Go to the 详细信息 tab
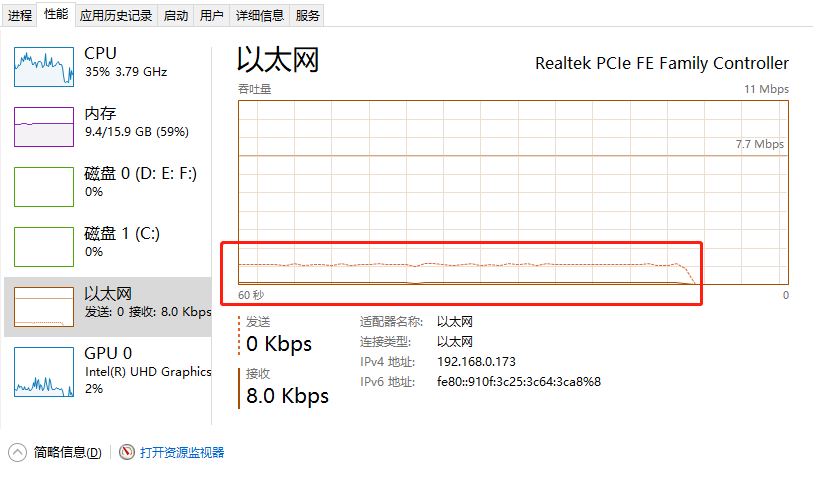 (x=259, y=15)
